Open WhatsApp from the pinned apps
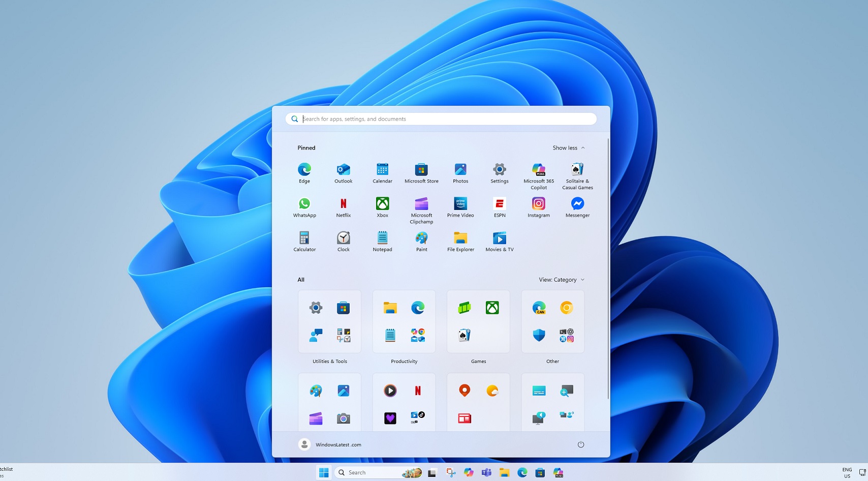 (304, 206)
